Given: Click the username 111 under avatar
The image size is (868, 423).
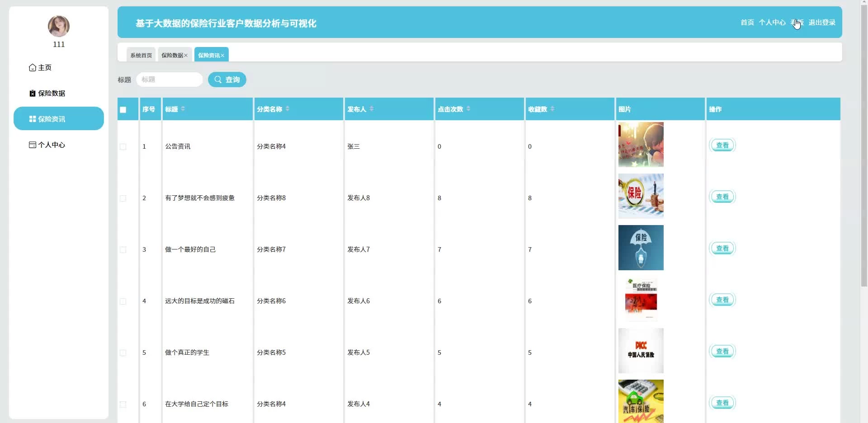Looking at the screenshot, I should pos(59,44).
